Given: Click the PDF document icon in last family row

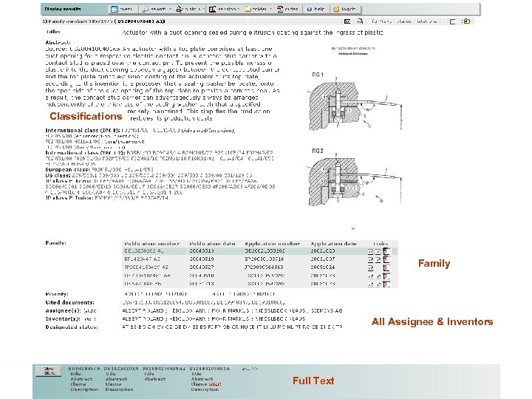Looking at the screenshot, I should [386, 284].
